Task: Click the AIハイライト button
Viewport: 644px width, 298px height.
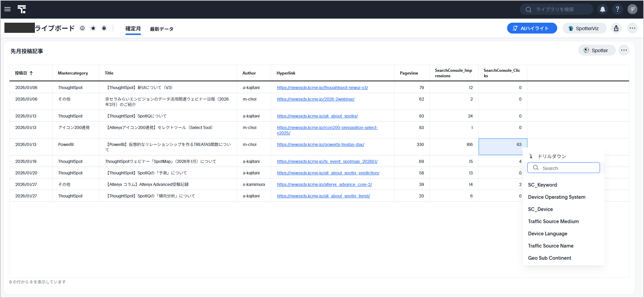Action: [532, 28]
